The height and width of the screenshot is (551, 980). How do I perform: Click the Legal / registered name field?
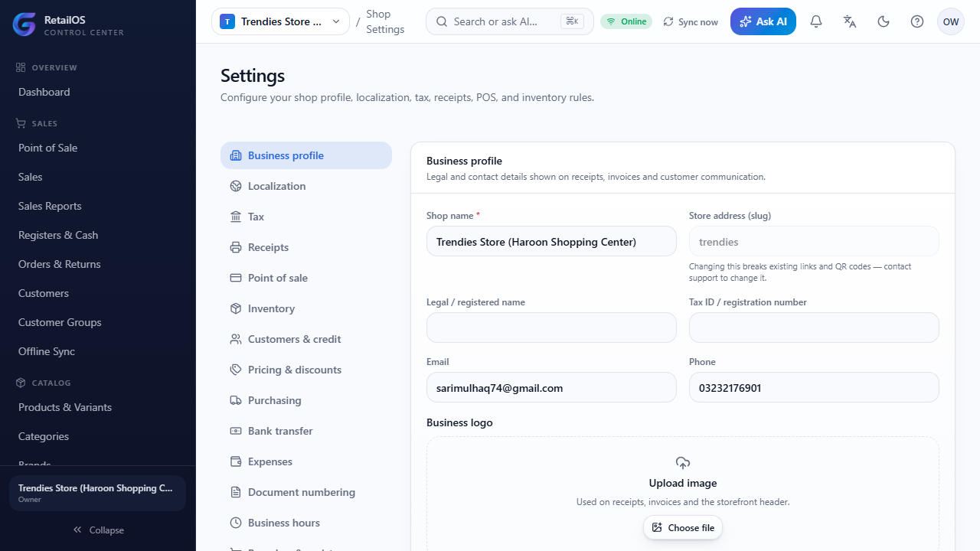coord(551,328)
